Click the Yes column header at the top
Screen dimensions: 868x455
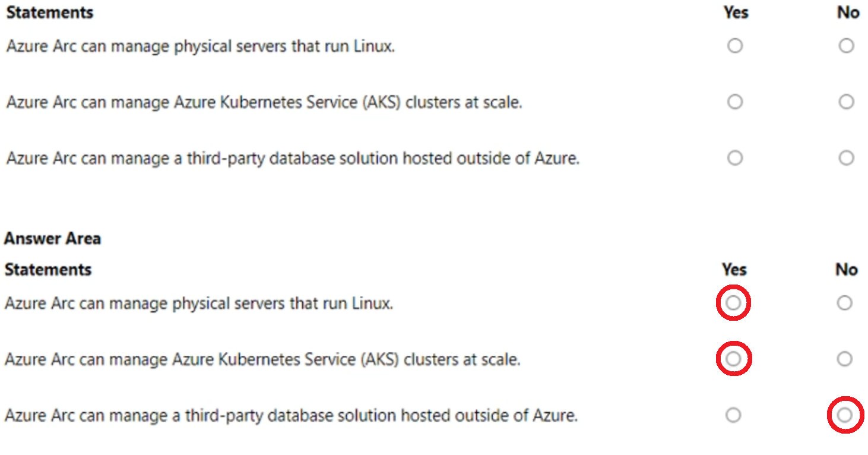click(735, 12)
